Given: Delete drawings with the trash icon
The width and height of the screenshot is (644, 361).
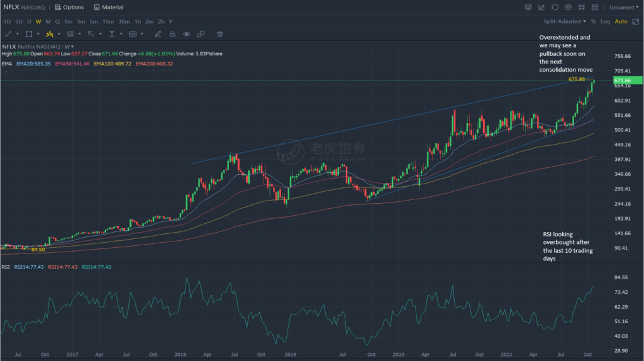Looking at the screenshot, I should pyautogui.click(x=219, y=34).
